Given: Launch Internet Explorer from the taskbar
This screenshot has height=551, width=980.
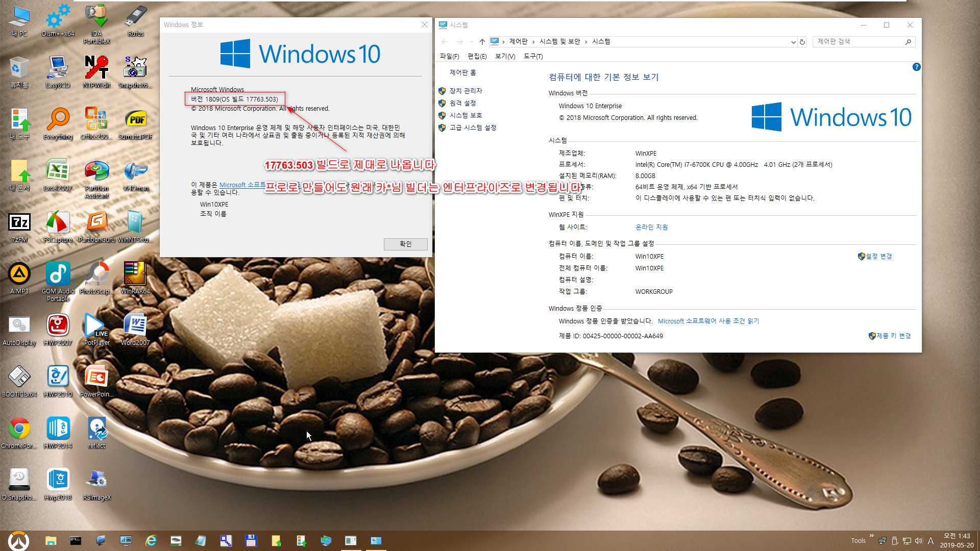Looking at the screenshot, I should pos(151,540).
